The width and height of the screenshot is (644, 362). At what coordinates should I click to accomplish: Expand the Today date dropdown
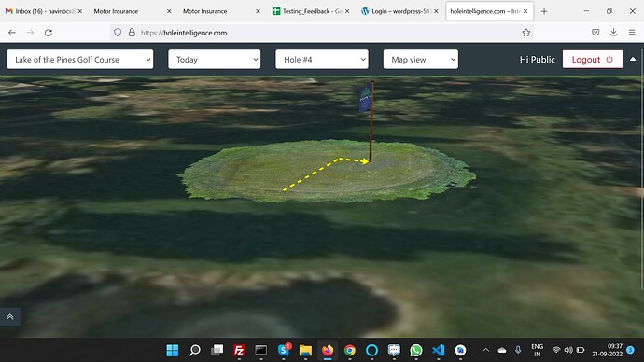click(215, 59)
